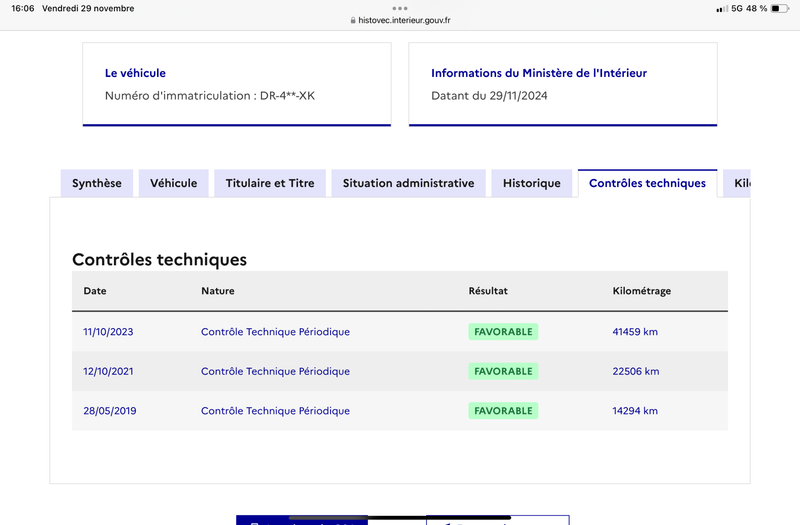Viewport: 800px width, 525px height.
Task: Tap the histovec.interieur.gouv.fr address bar
Action: (400, 20)
